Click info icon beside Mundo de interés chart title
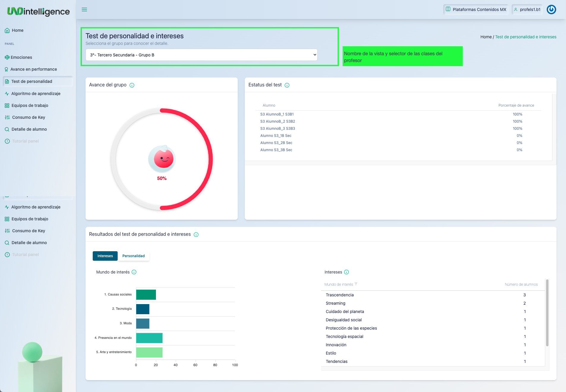566x392 pixels. 134,272
